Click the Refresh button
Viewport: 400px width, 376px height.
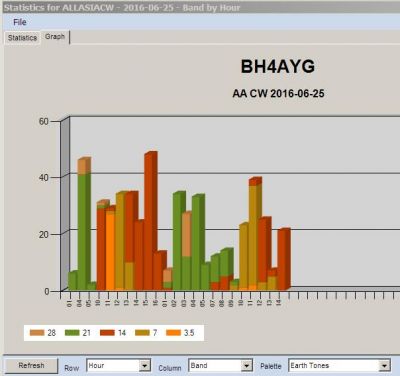[x=31, y=366]
